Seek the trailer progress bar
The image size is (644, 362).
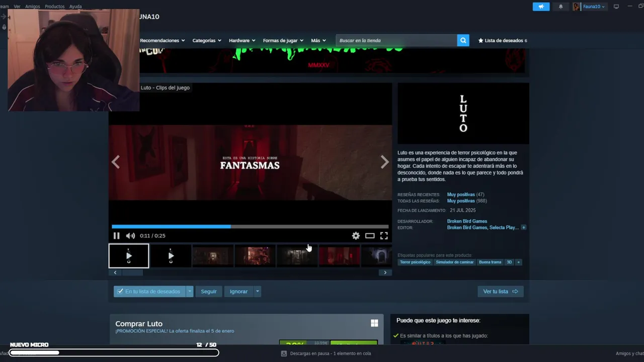pyautogui.click(x=250, y=227)
